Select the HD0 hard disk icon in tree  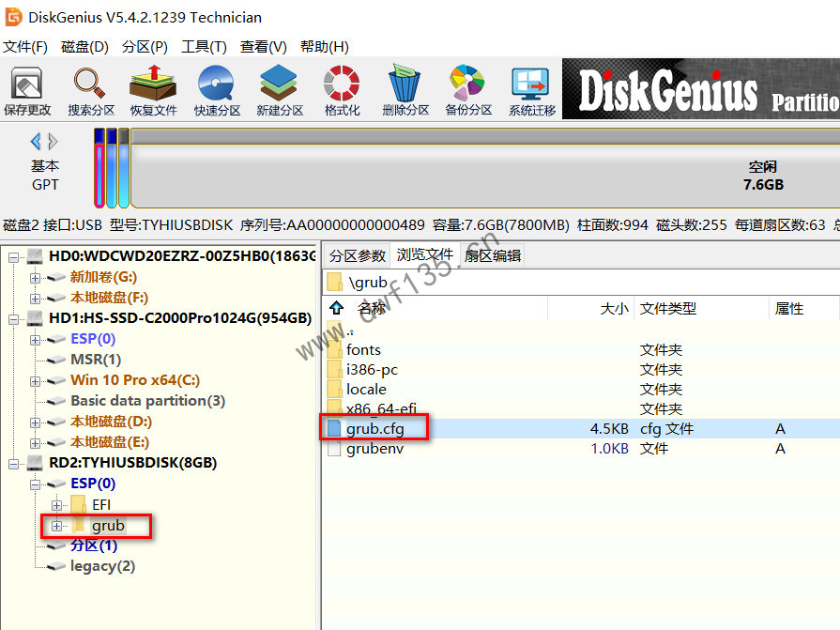[35, 256]
